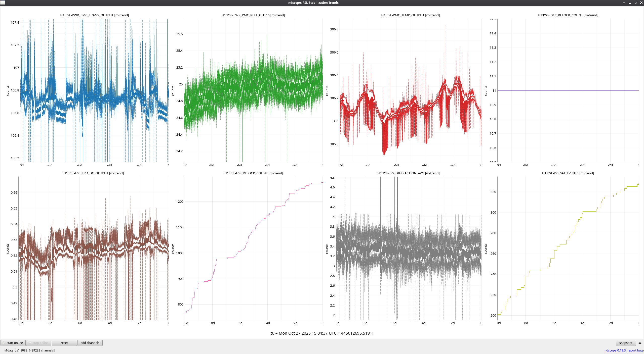Click the start online play button
Viewport: 644px width, 354px height.
pos(13,343)
